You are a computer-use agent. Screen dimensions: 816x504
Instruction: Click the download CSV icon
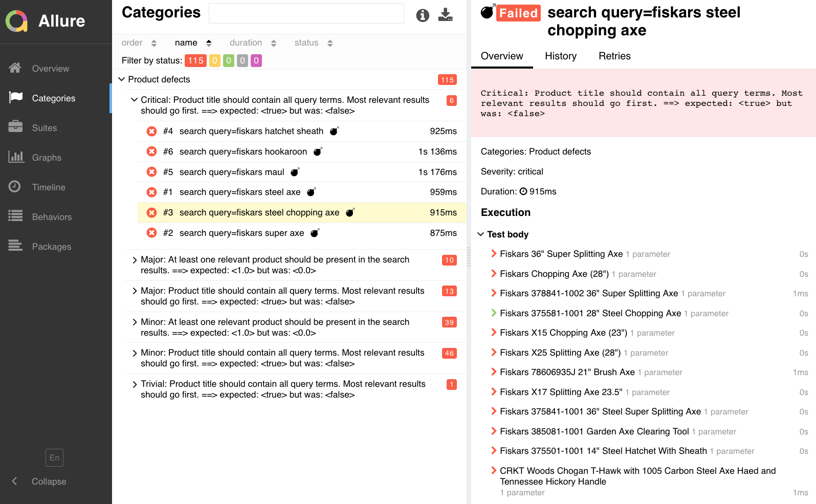click(x=445, y=15)
